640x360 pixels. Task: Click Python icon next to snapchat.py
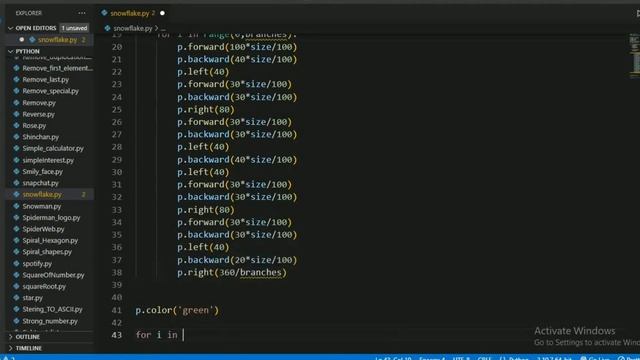point(17,183)
